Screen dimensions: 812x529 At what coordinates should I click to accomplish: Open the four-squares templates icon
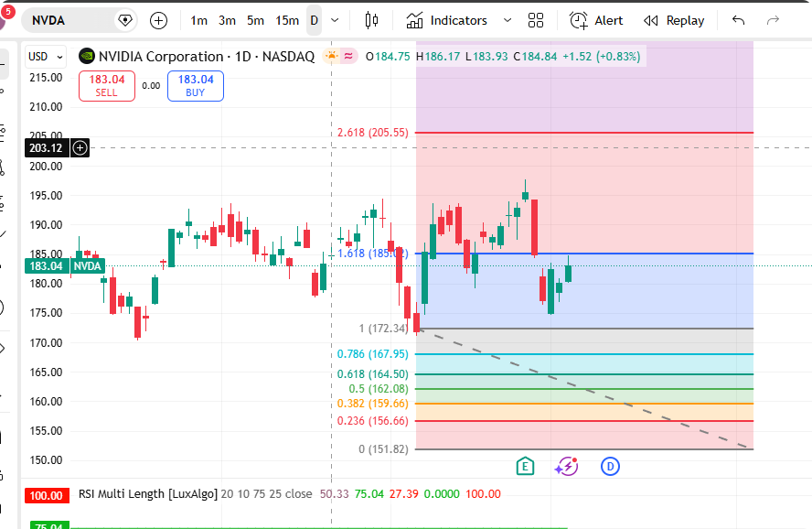536,21
